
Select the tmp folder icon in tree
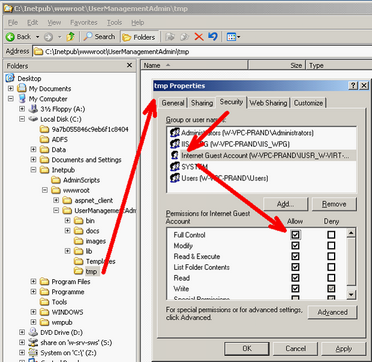point(78,271)
